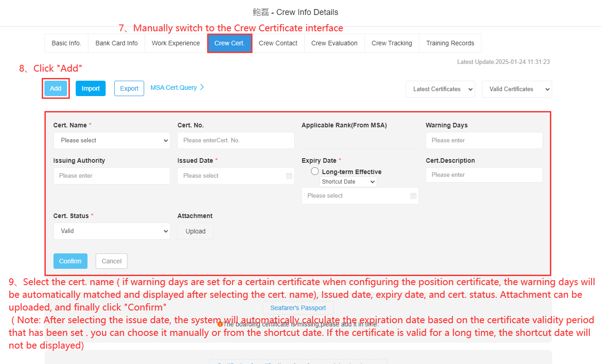This screenshot has height=364, width=602.
Task: Open the Work Experience tab
Action: pos(176,43)
